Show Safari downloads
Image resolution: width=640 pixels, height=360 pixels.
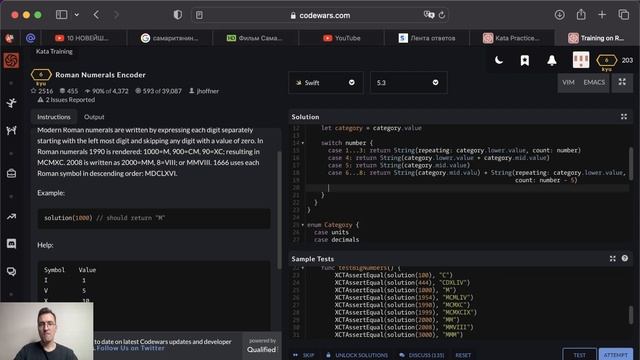560,15
